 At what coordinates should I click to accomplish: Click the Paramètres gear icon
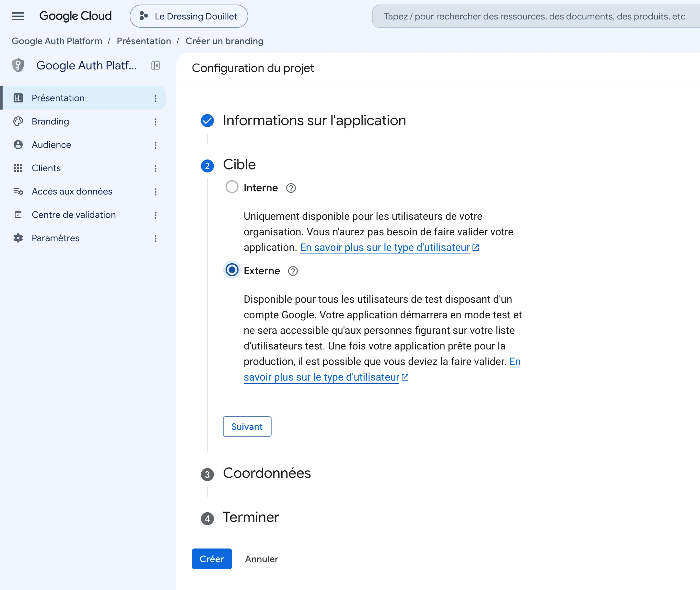(18, 238)
